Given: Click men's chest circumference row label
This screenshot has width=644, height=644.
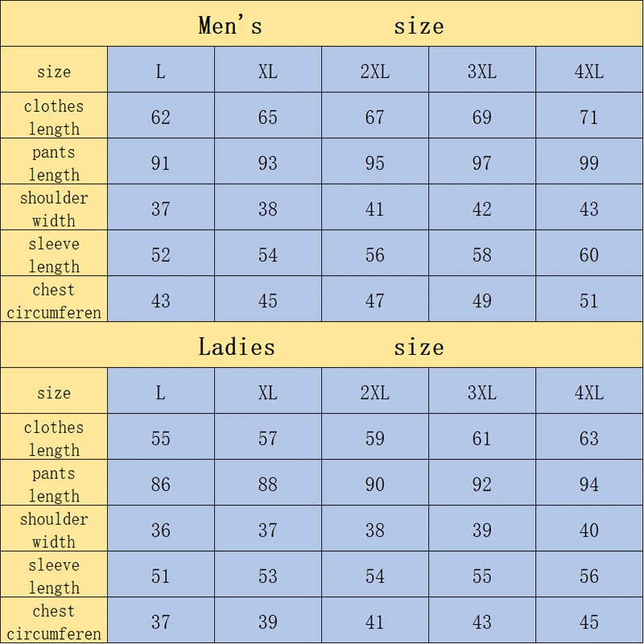Looking at the screenshot, I should (54, 300).
